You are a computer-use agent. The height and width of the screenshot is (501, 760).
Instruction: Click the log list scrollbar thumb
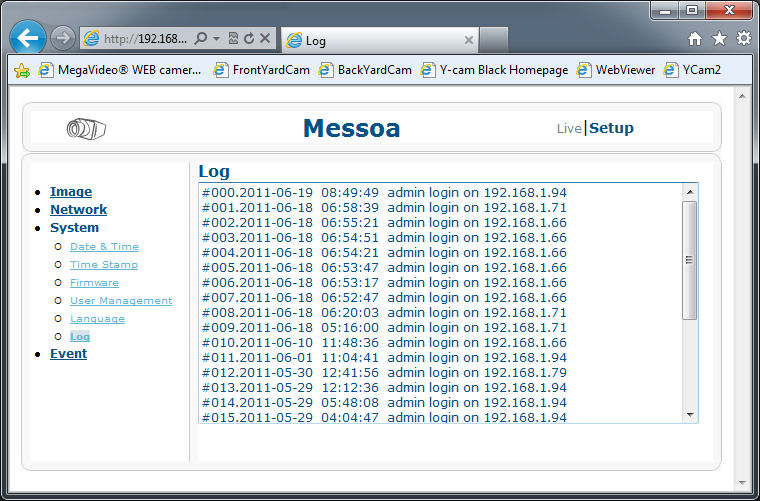tap(689, 260)
